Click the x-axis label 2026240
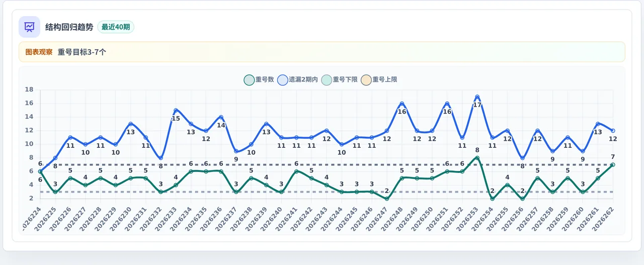 tap(272, 218)
